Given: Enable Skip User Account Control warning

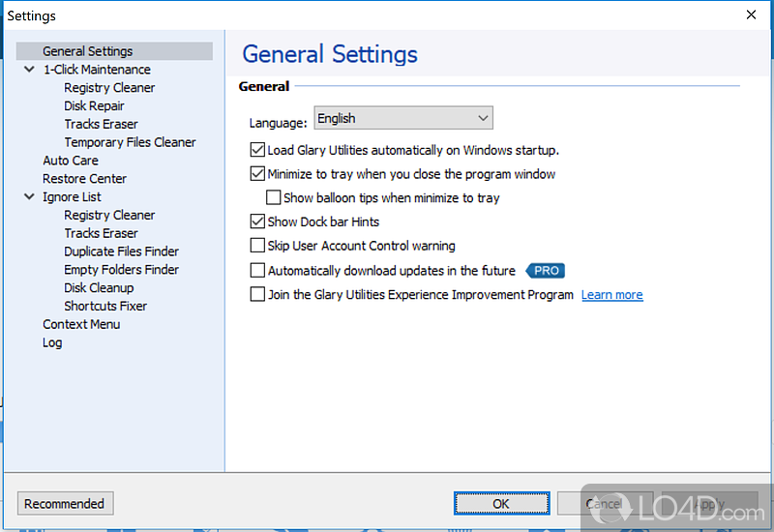Looking at the screenshot, I should [257, 246].
